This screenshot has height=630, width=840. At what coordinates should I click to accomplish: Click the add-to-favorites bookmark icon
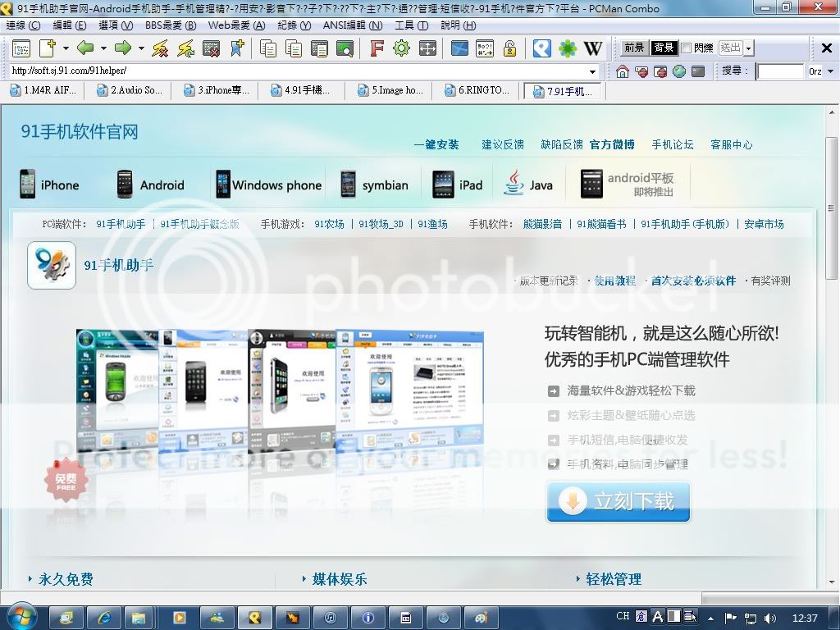point(237,48)
